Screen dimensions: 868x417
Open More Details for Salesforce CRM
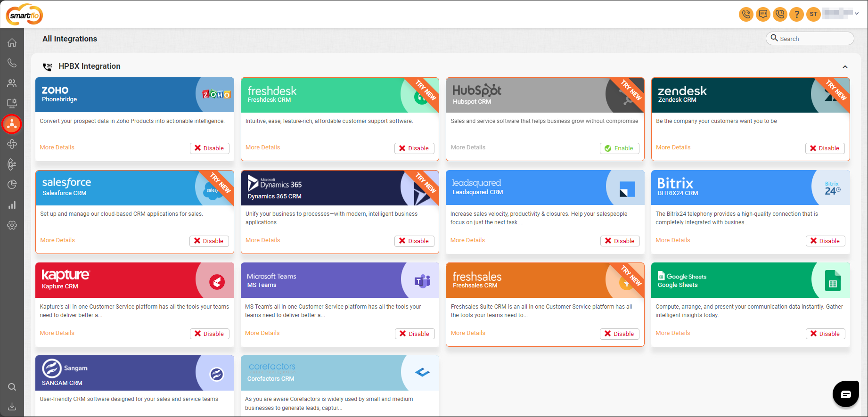pos(57,240)
